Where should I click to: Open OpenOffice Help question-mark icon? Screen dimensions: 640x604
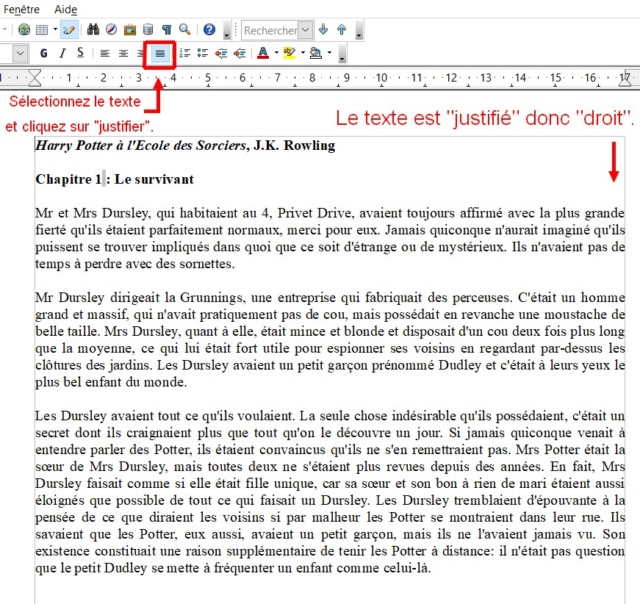[x=209, y=29]
